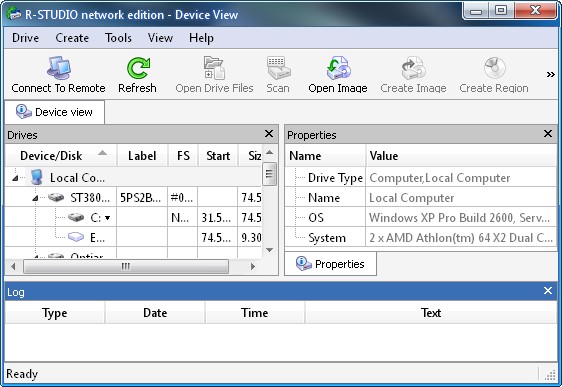Image resolution: width=562 pixels, height=387 pixels.
Task: Collapse the Local Computer tree node
Action: (15, 178)
